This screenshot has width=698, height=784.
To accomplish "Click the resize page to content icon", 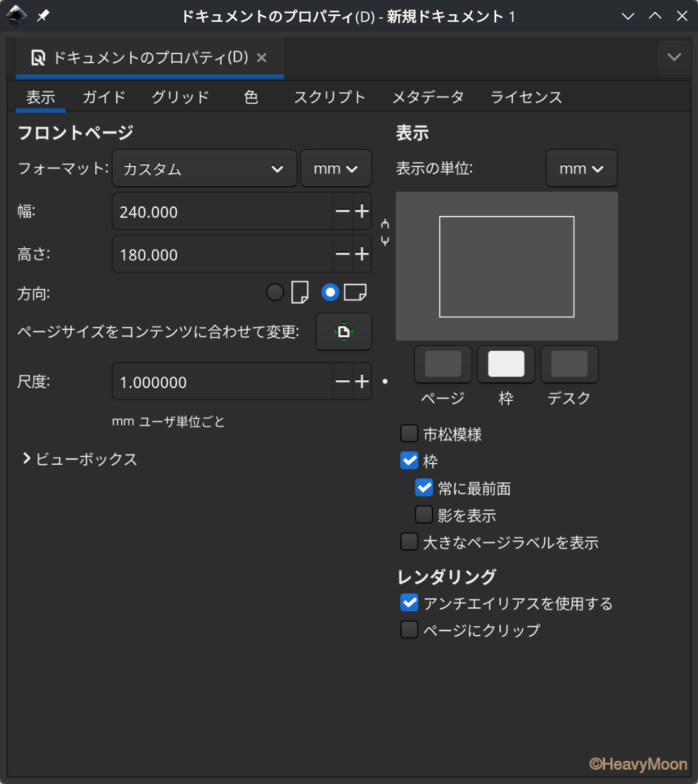I will [344, 332].
